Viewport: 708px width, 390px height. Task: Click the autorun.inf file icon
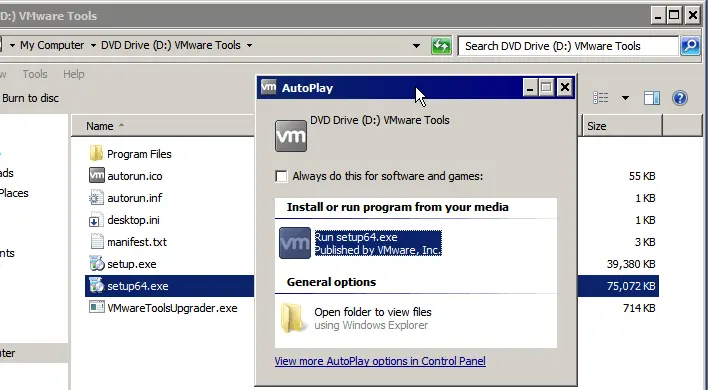pyautogui.click(x=96, y=198)
